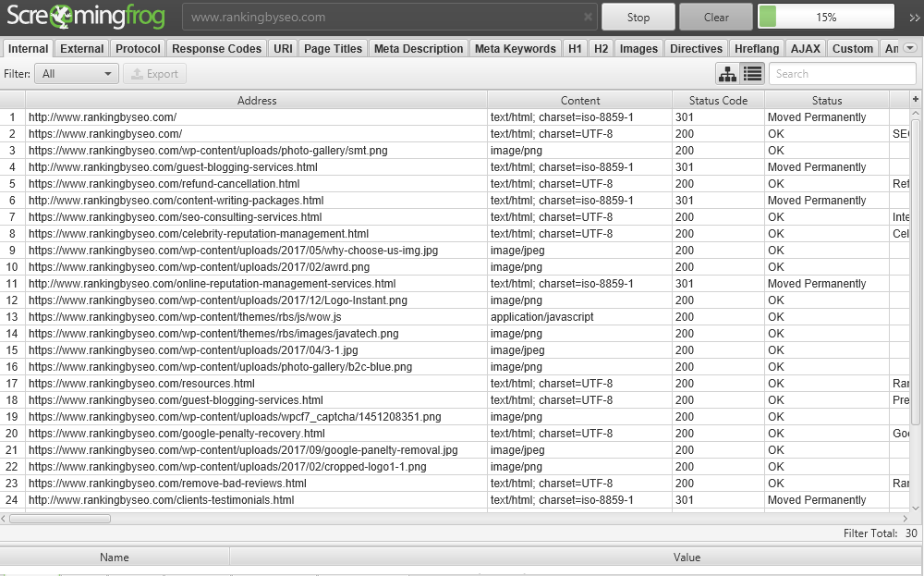Image resolution: width=924 pixels, height=576 pixels.
Task: Open the Page Titles tab
Action: (333, 48)
